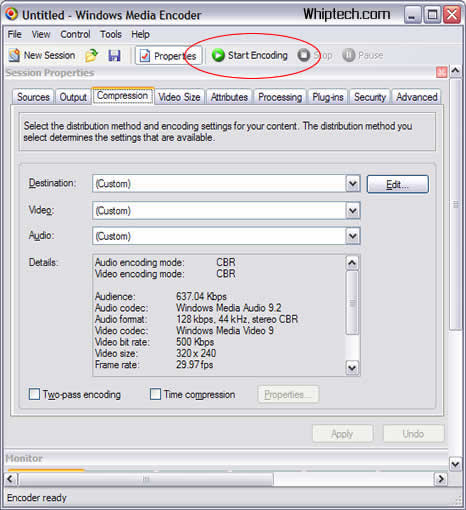
Task: Expand the Destination dropdown
Action: click(x=353, y=184)
